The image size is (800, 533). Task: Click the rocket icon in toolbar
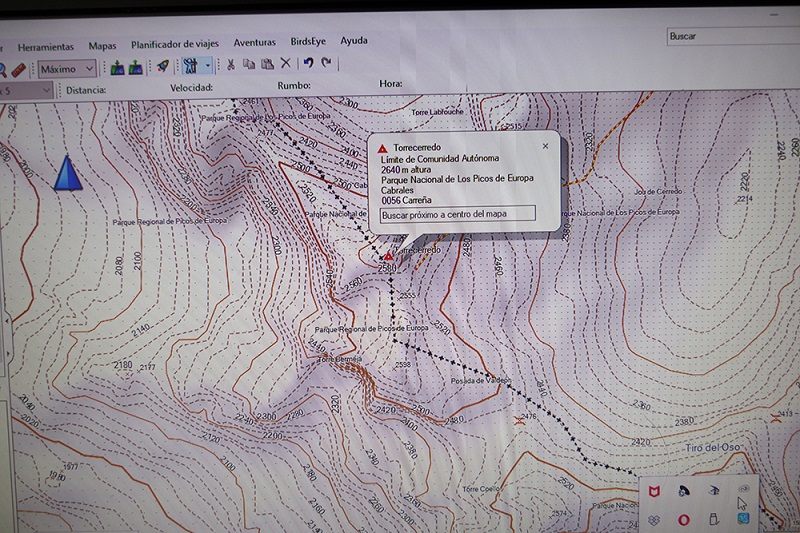(x=163, y=66)
